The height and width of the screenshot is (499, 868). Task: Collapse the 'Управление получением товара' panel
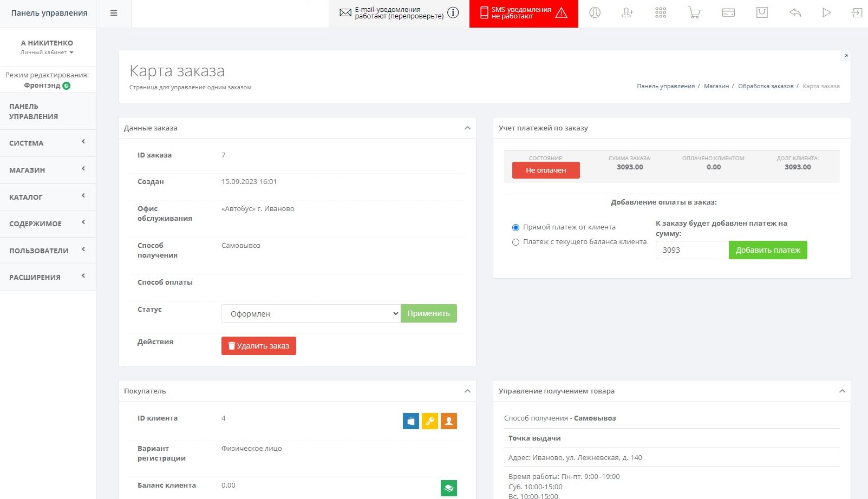tap(842, 391)
